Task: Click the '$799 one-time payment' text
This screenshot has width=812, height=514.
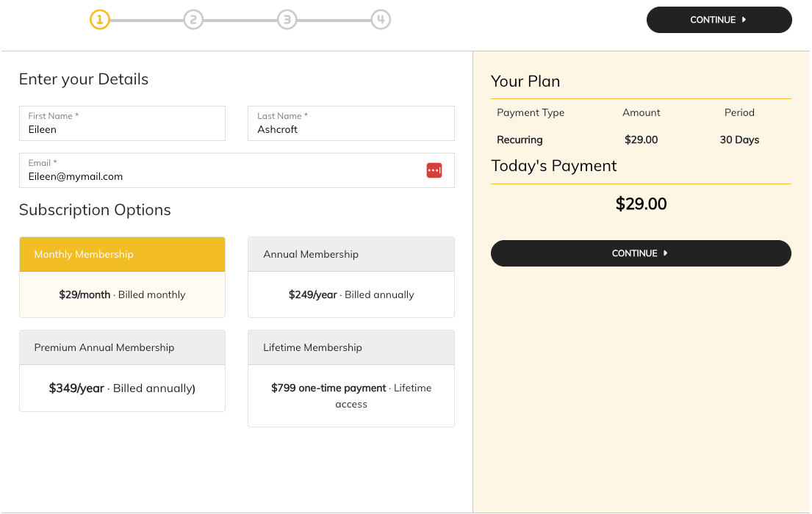Action: click(x=328, y=388)
